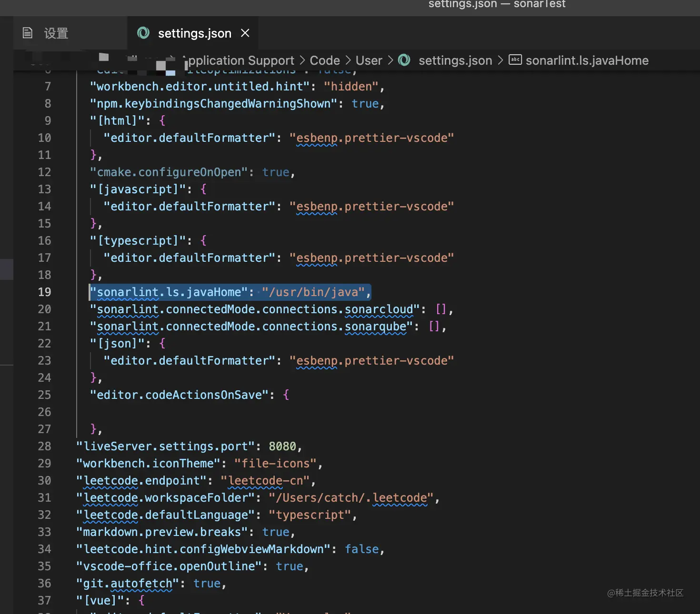Click line number 7 in the gutter
This screenshot has height=614, width=700.
click(48, 87)
